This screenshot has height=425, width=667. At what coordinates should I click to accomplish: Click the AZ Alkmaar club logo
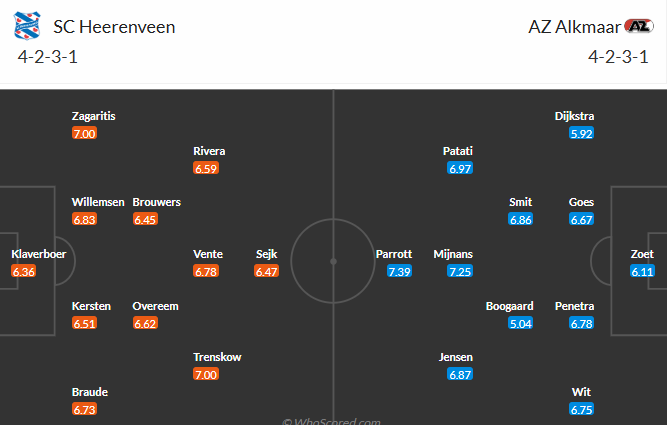[636, 27]
